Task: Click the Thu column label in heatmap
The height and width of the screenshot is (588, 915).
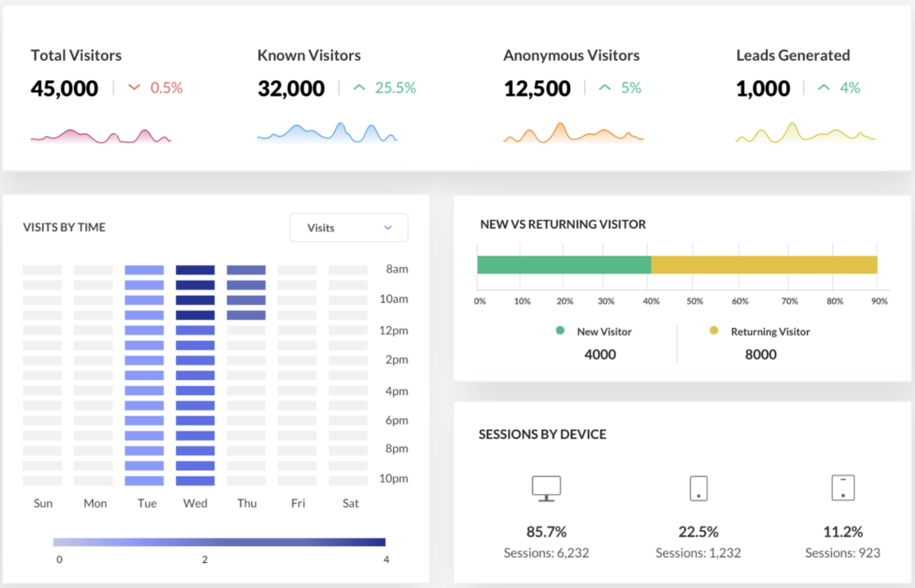Action: pos(247,503)
